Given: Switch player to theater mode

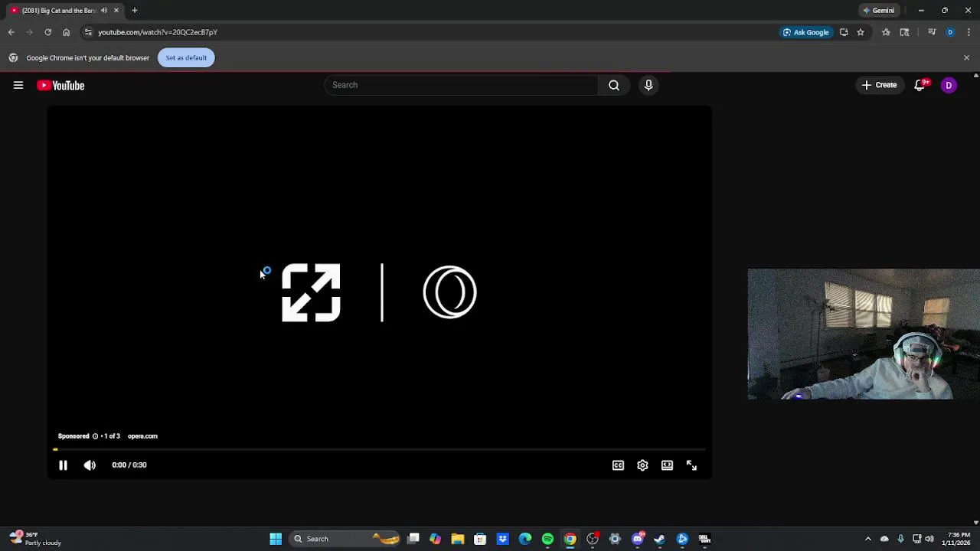Looking at the screenshot, I should (667, 465).
